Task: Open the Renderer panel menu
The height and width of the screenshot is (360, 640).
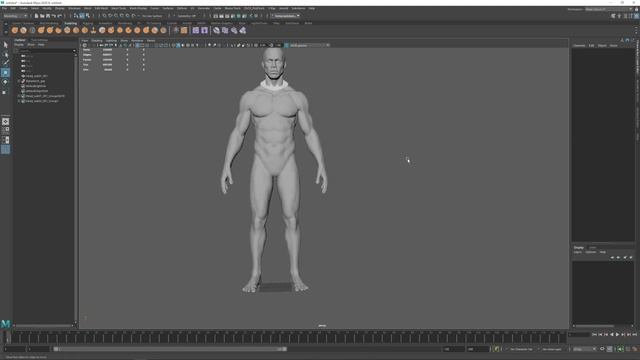Action: [x=137, y=40]
